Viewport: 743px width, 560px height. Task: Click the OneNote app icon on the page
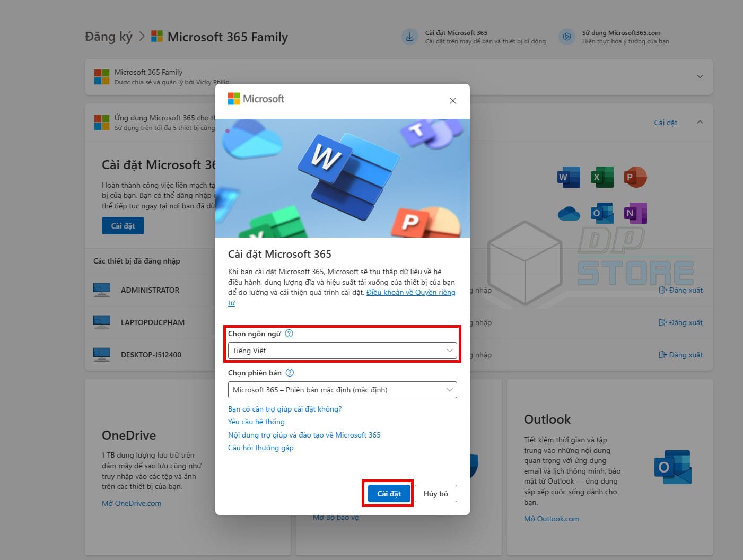635,213
